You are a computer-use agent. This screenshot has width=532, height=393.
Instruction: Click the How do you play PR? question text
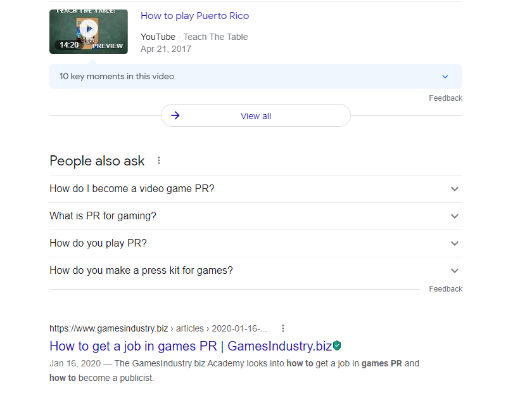pyautogui.click(x=98, y=243)
